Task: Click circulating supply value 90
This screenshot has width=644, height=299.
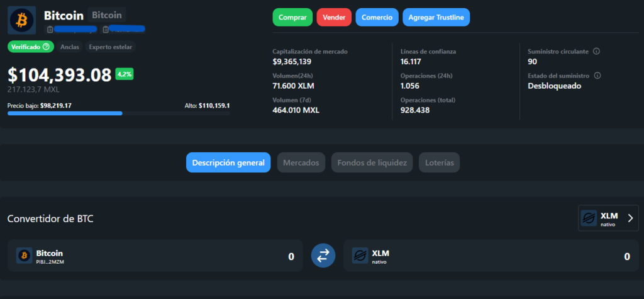Action: coord(532,62)
